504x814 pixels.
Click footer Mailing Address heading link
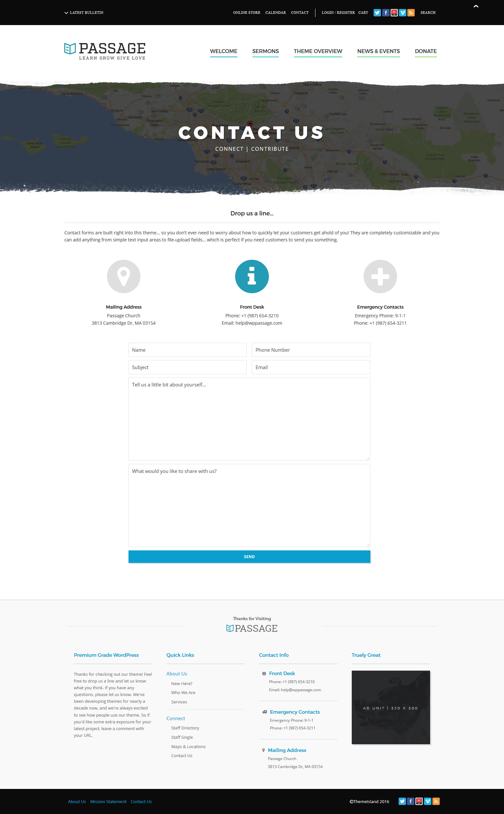(x=287, y=750)
